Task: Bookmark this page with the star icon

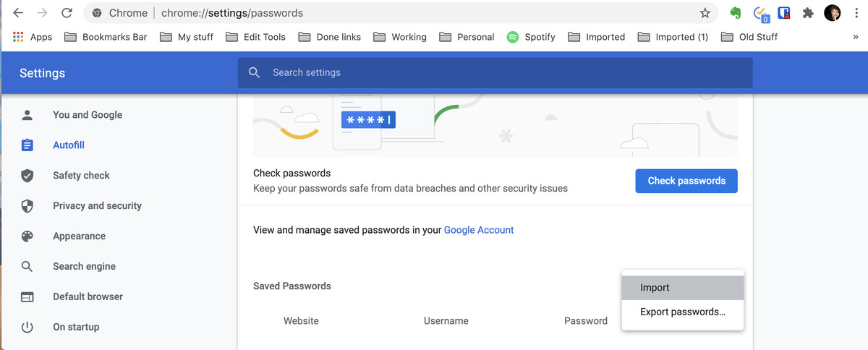Action: point(705,13)
